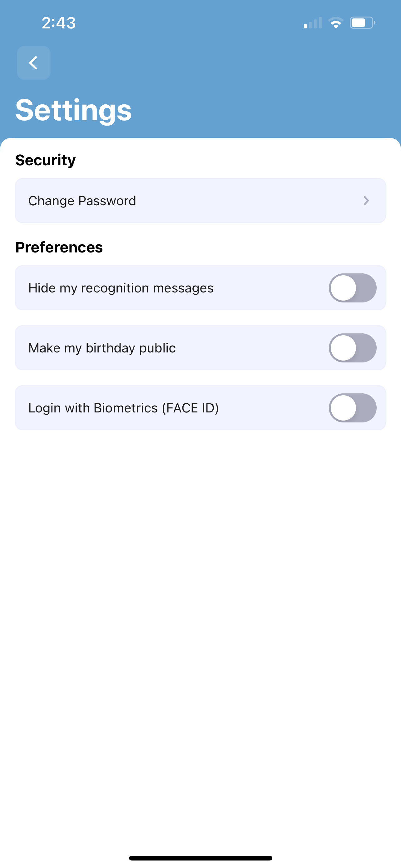401x868 pixels.
Task: Tap the Hide my recognition messages label
Action: point(121,288)
